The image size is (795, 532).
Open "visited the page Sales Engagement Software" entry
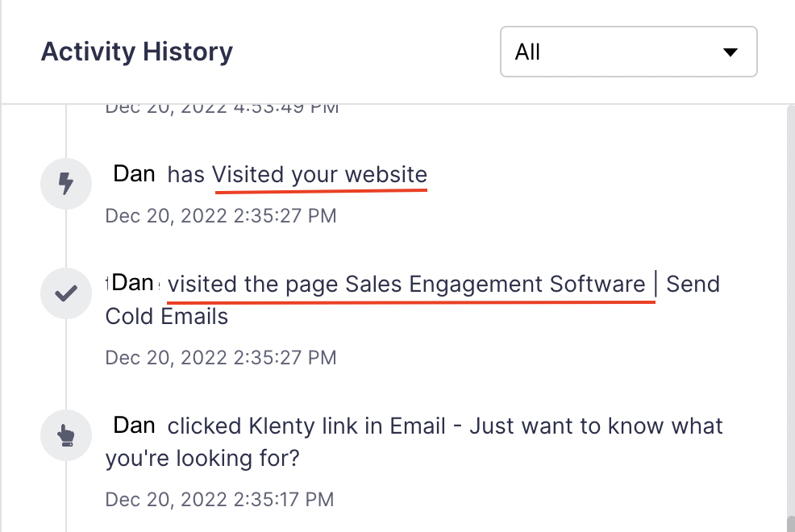[x=407, y=285]
